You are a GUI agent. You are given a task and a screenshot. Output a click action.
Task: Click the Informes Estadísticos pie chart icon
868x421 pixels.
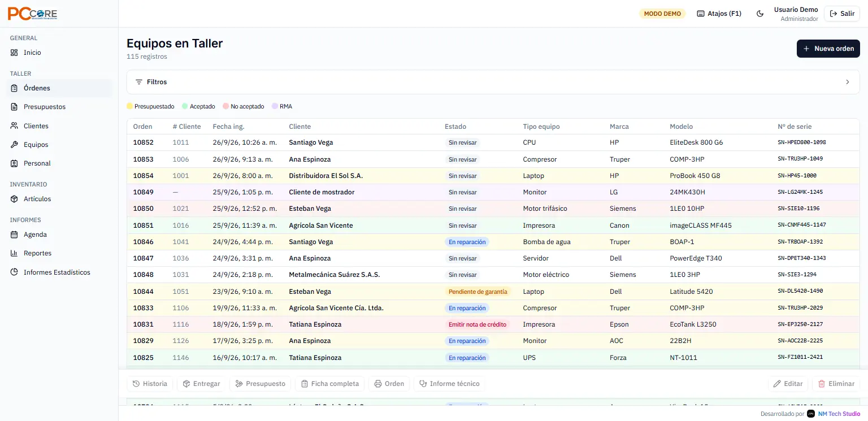click(x=14, y=272)
